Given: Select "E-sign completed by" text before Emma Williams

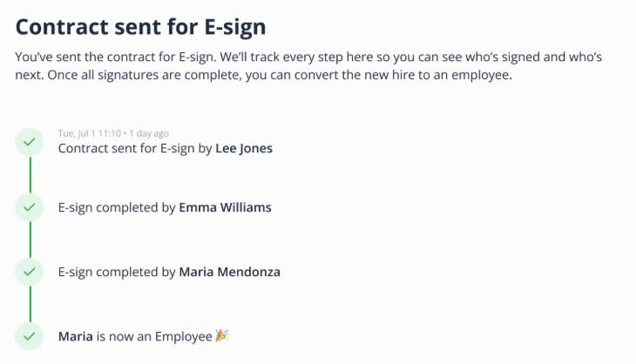Looking at the screenshot, I should point(117,208).
